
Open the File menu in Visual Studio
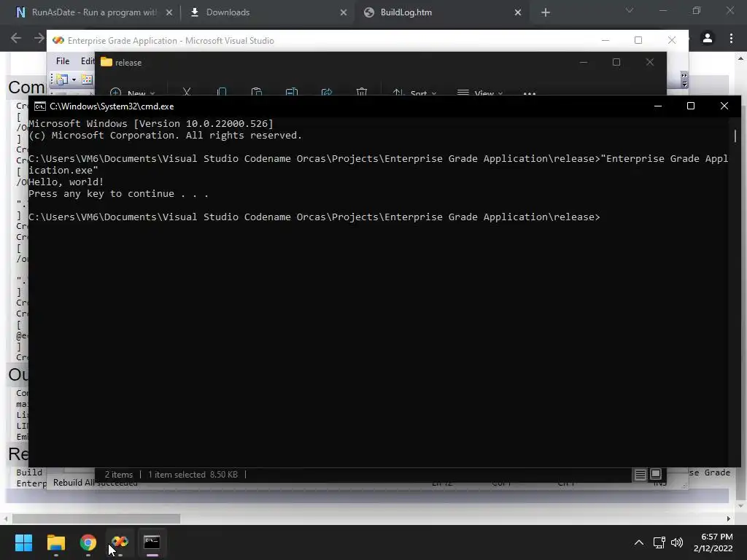point(63,61)
